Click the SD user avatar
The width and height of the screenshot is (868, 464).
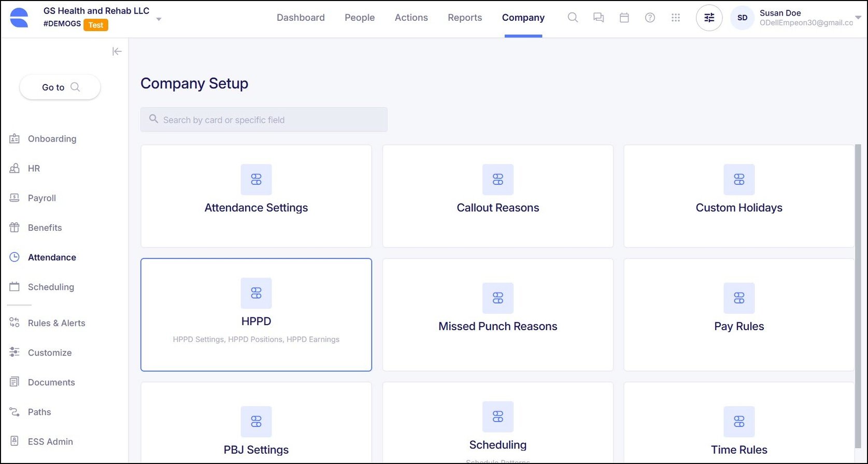click(x=742, y=18)
